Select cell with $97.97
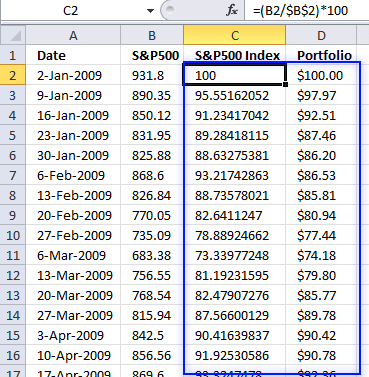This screenshot has height=377, width=369. click(321, 95)
